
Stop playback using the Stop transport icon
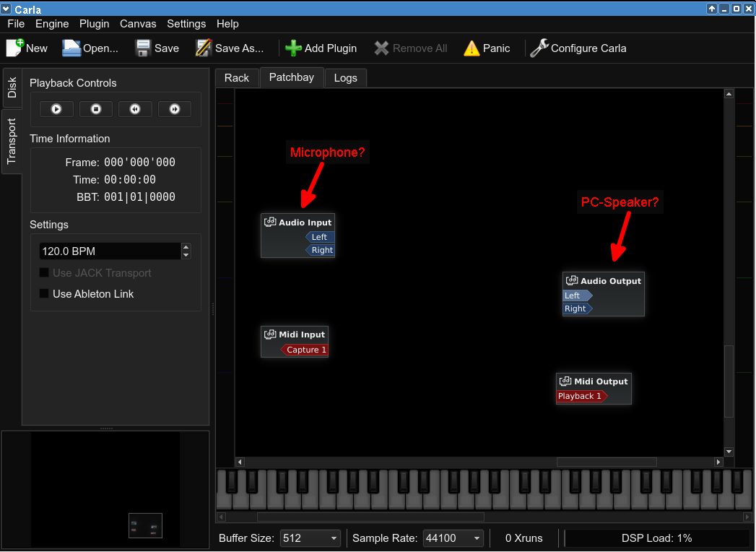tap(95, 108)
